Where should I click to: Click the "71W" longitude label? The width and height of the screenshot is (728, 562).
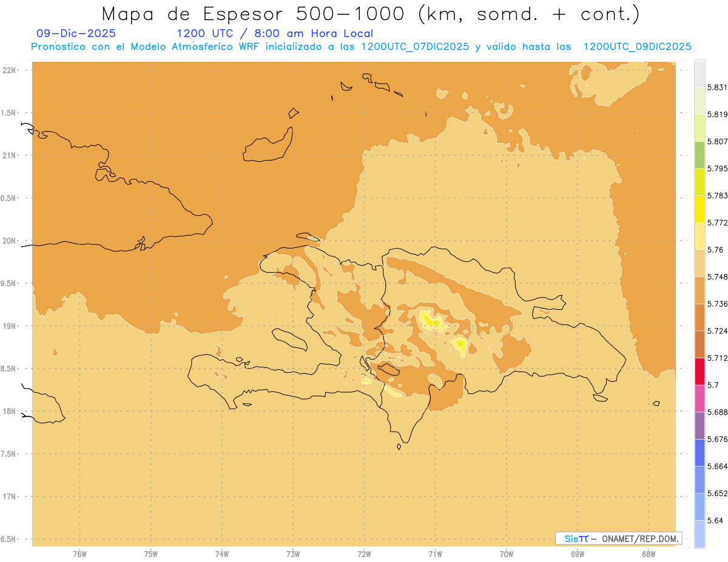tap(435, 554)
